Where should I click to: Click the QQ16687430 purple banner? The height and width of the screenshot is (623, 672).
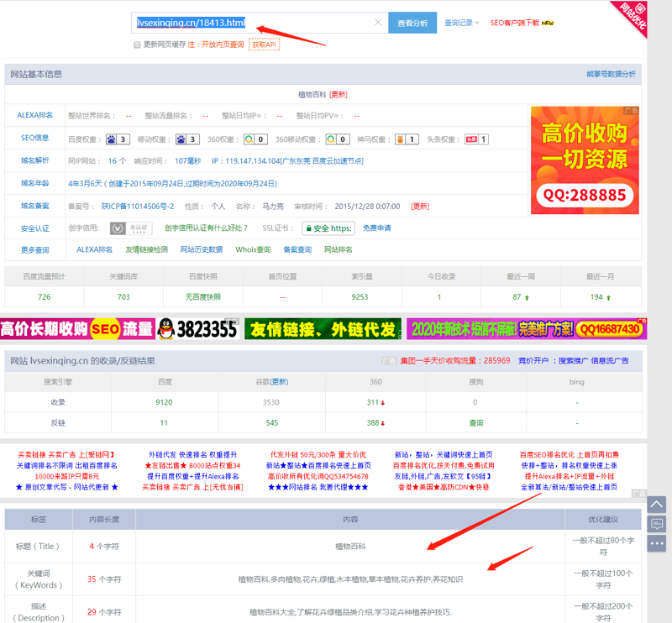click(x=527, y=329)
